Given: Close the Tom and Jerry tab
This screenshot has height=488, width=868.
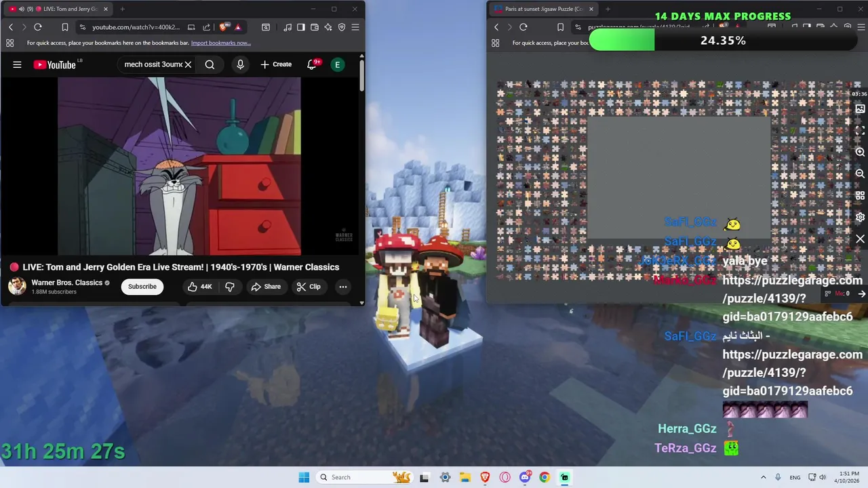Looking at the screenshot, I should coord(105,9).
